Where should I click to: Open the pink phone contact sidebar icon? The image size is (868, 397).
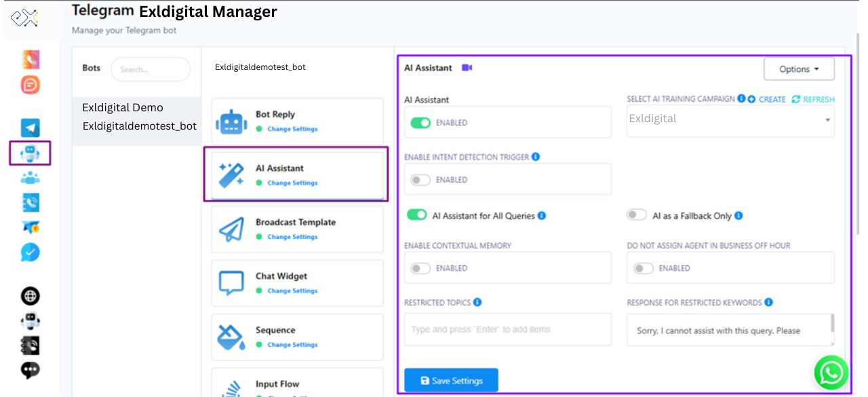[30, 59]
